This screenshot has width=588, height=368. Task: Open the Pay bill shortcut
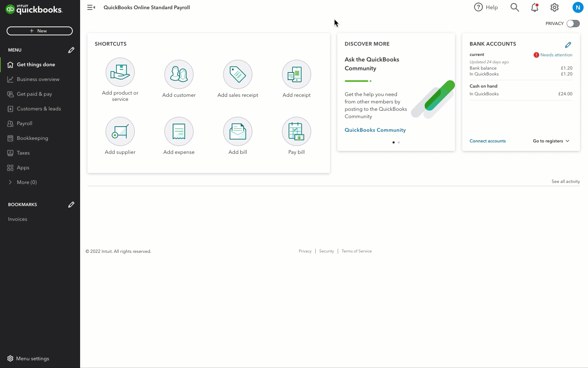pos(297,136)
